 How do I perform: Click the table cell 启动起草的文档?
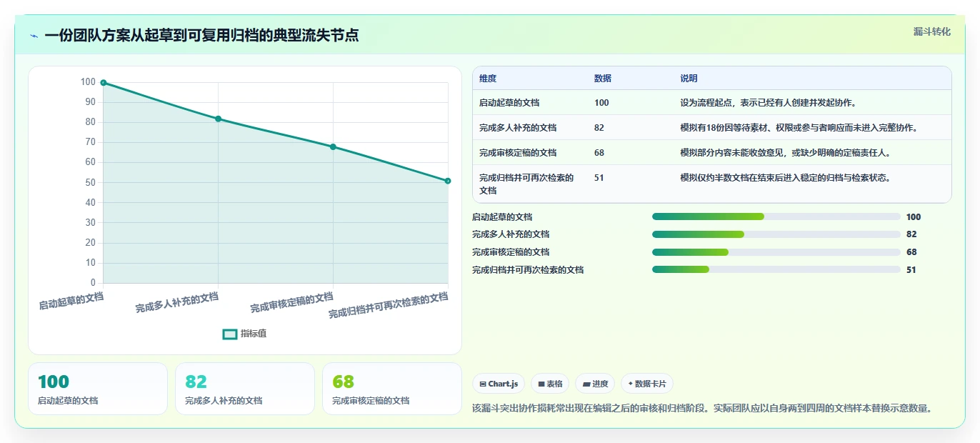tap(509, 103)
